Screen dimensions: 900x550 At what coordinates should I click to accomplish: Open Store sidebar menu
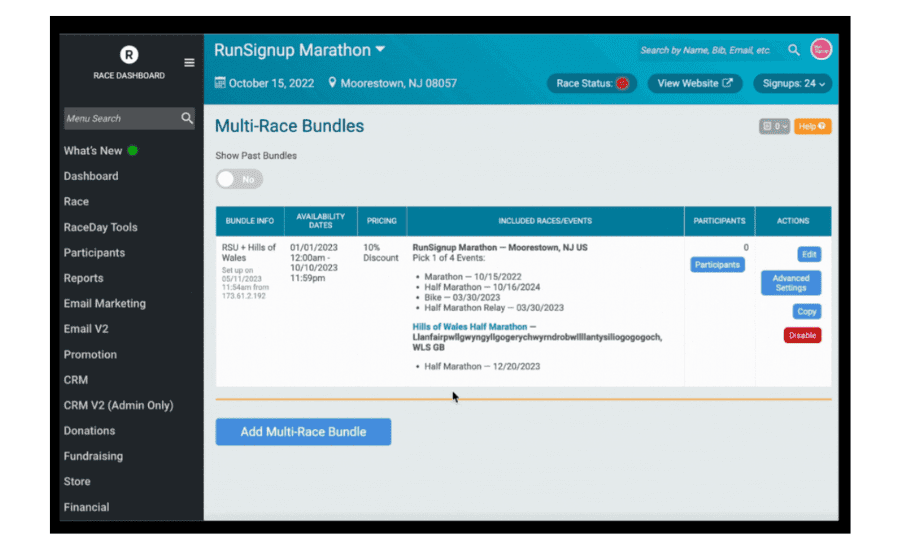coord(77,482)
